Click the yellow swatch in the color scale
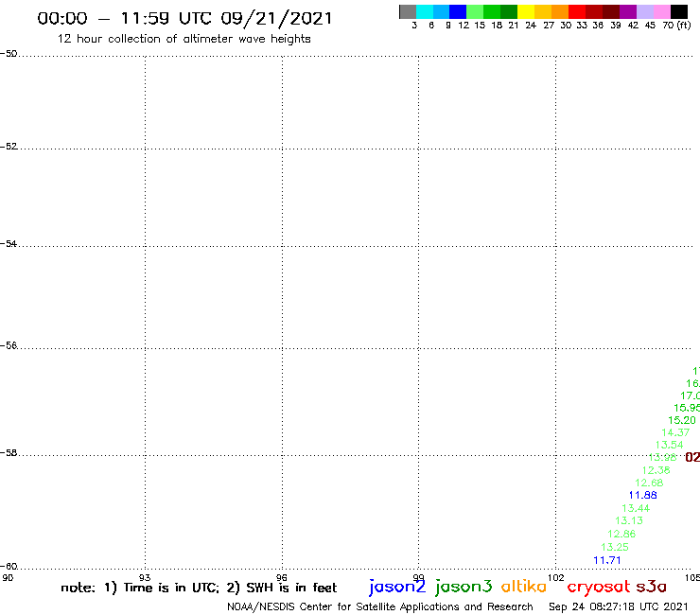The image size is (700, 615). [526, 11]
